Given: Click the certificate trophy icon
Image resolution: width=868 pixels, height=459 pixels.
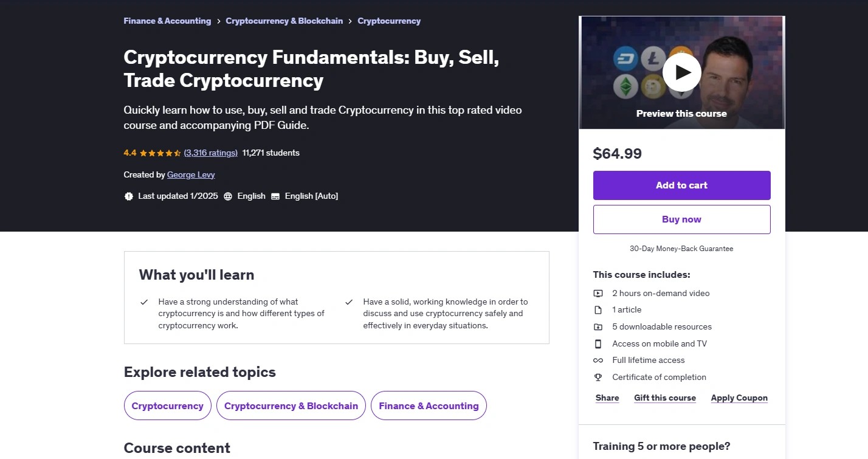Looking at the screenshot, I should 598,377.
